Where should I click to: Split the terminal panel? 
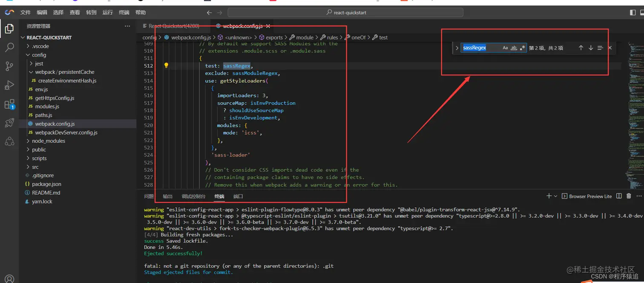[x=619, y=196]
